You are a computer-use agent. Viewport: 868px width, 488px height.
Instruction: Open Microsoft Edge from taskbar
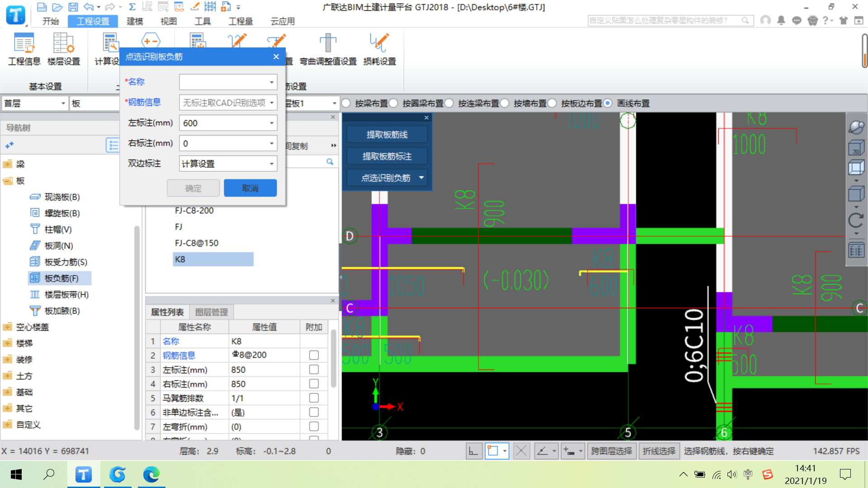click(x=151, y=474)
